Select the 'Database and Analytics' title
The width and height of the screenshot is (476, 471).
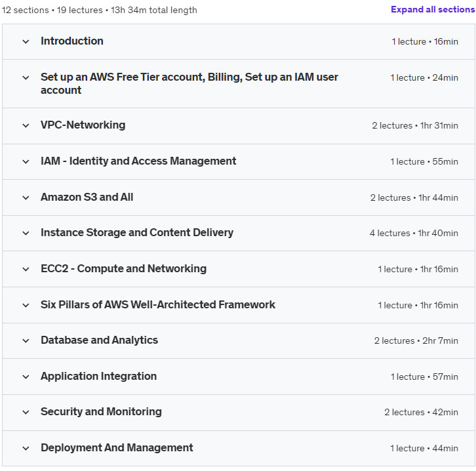coord(99,340)
